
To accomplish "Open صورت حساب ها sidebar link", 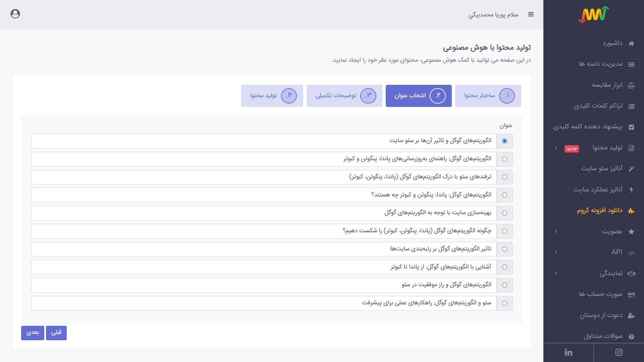I will (x=600, y=294).
